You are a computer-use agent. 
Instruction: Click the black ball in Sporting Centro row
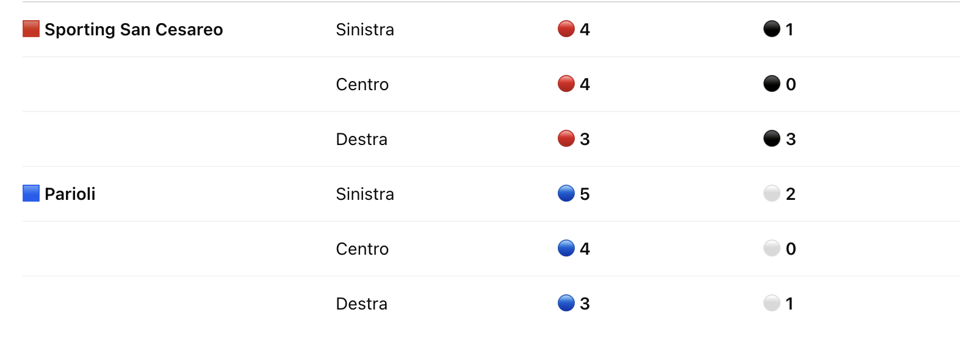point(772,83)
